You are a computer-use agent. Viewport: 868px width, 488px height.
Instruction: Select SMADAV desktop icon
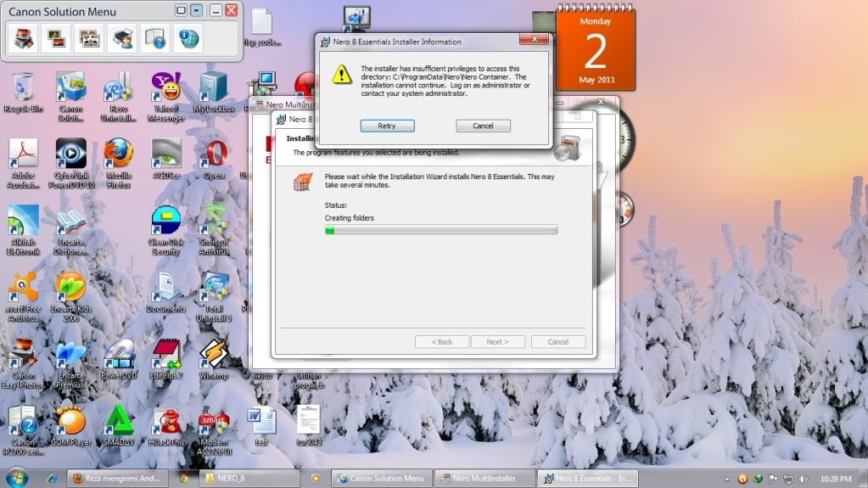coord(119,426)
